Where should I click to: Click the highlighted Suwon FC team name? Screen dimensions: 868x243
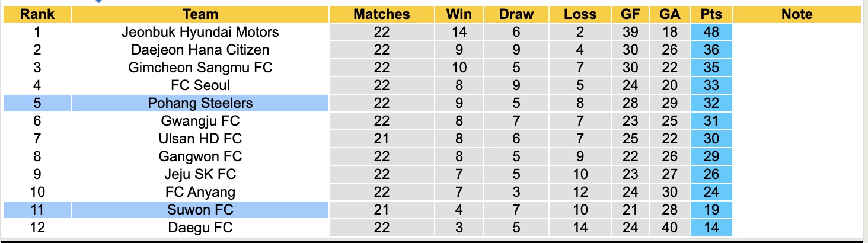(x=200, y=210)
